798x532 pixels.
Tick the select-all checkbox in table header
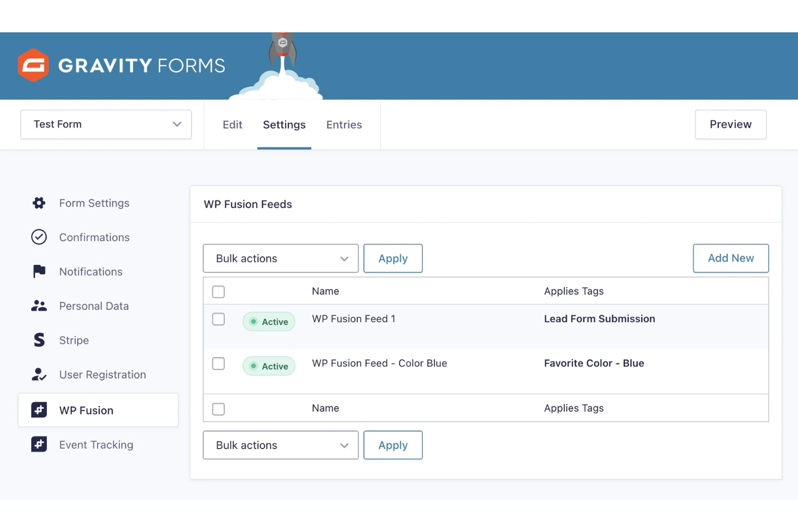(218, 292)
